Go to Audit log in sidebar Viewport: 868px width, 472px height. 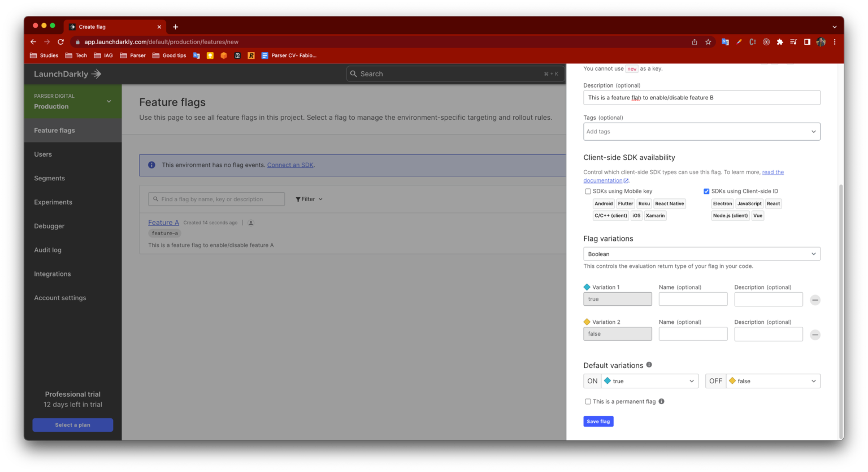48,250
